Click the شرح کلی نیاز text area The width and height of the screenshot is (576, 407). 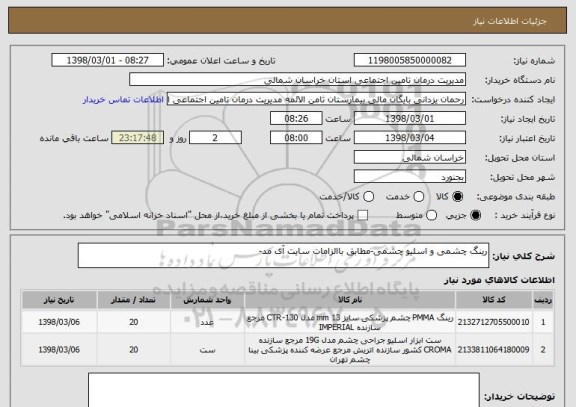click(x=283, y=255)
